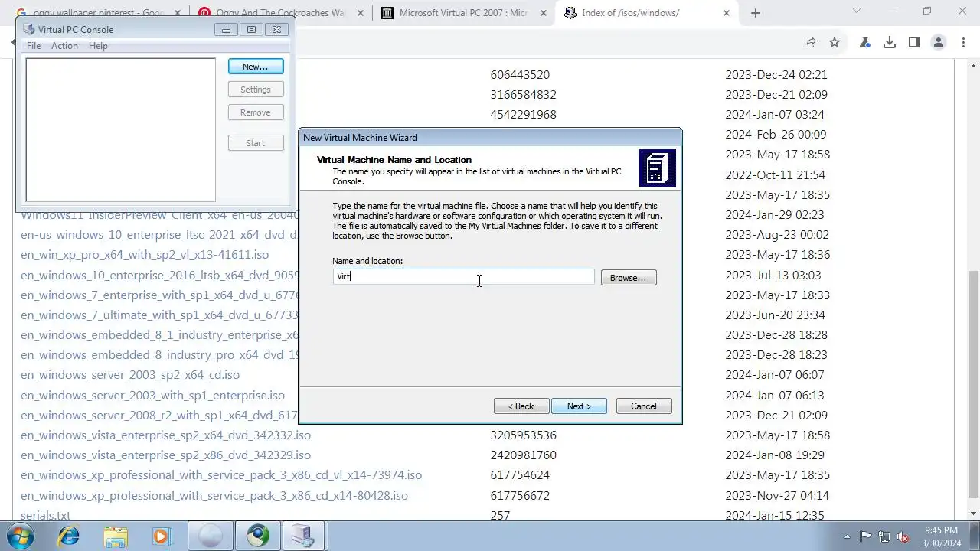The height and width of the screenshot is (551, 980).
Task: Open Action Center flag tray icon
Action: click(866, 536)
